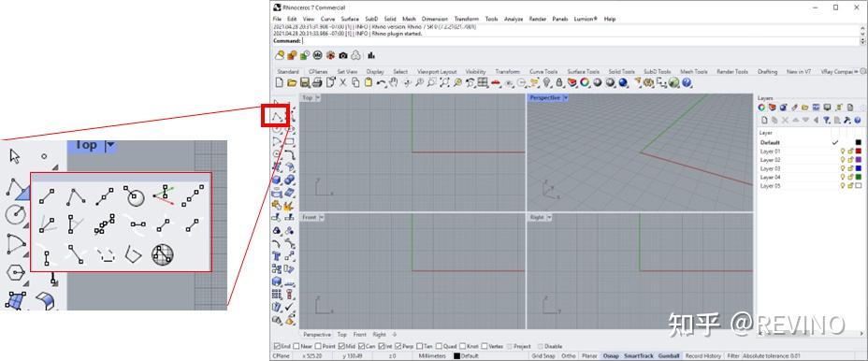Lock Layer 03 with its padlock icon
Image resolution: width=868 pixels, height=361 pixels.
pos(850,168)
